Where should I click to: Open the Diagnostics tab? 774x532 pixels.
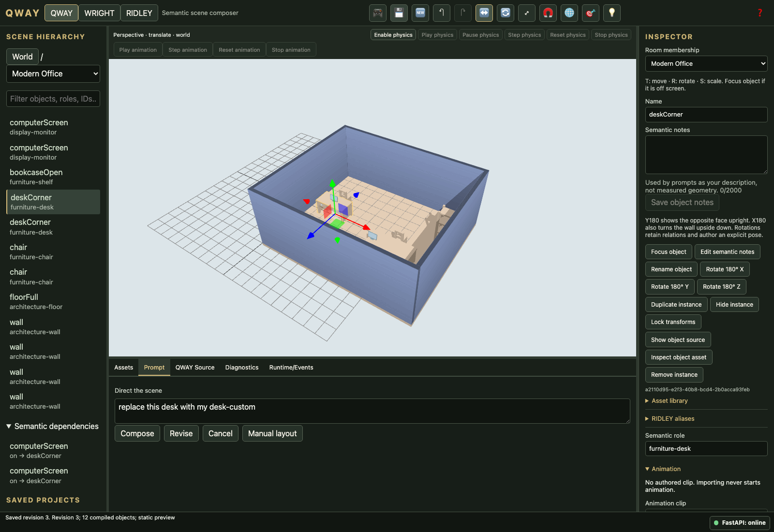[242, 368]
